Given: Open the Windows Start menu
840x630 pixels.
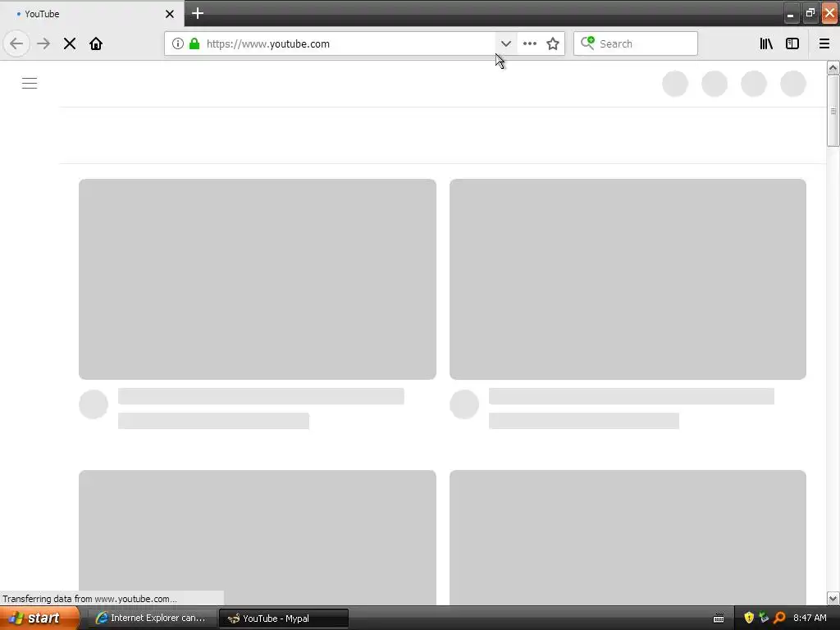Looking at the screenshot, I should 39,619.
